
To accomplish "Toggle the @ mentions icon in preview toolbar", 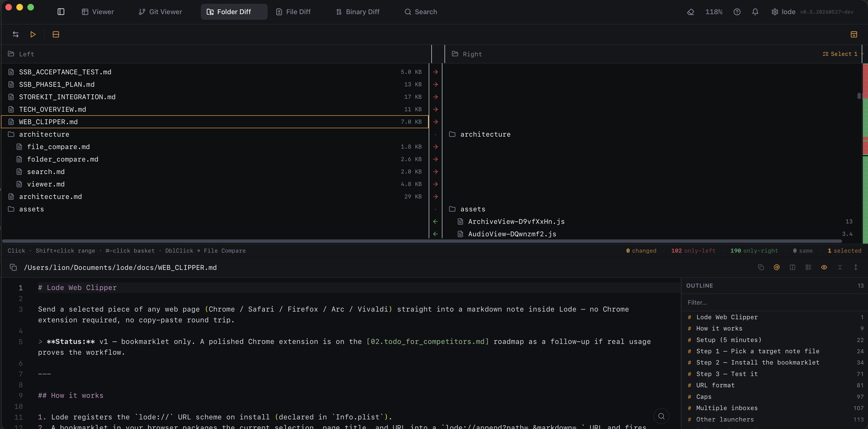I will pos(777,267).
